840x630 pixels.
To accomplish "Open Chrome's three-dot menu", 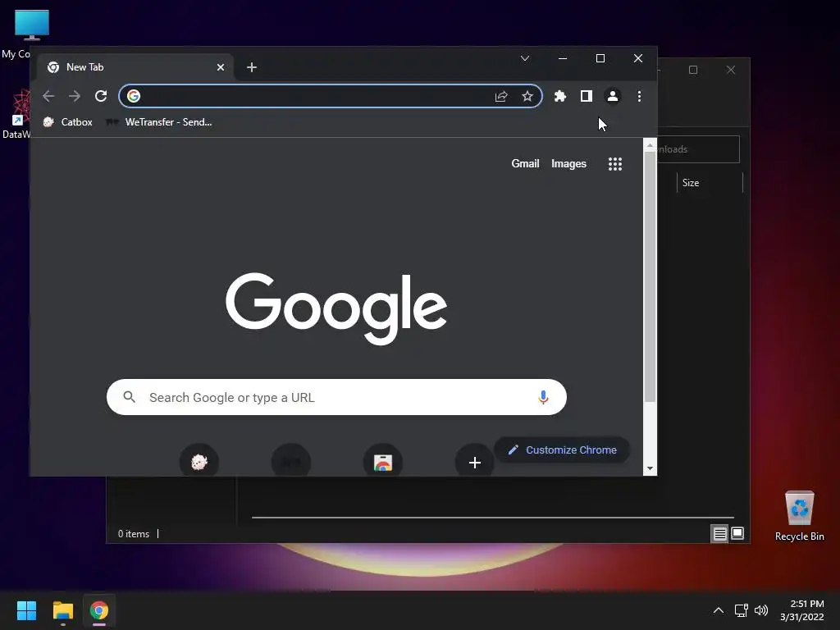I will [x=639, y=96].
